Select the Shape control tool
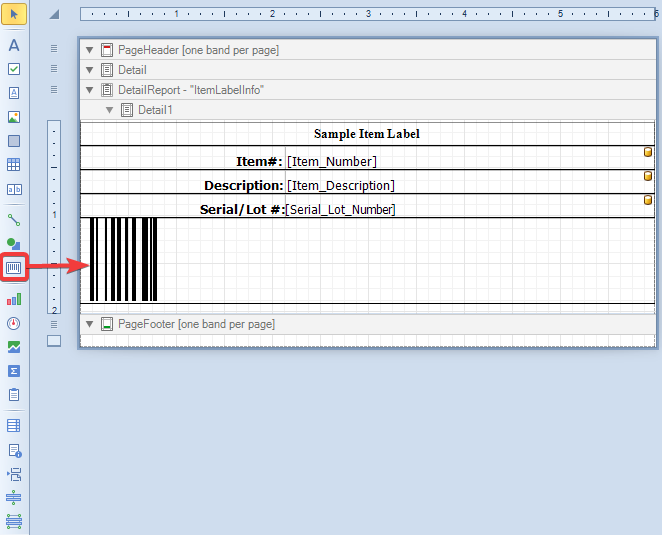662x535 pixels. tap(14, 243)
